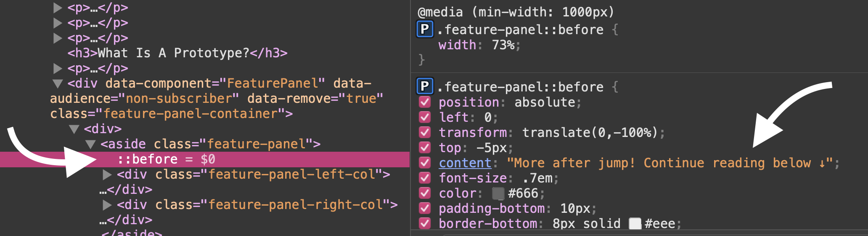
Task: Toggle the font-size declaration checkbox
Action: click(x=425, y=178)
